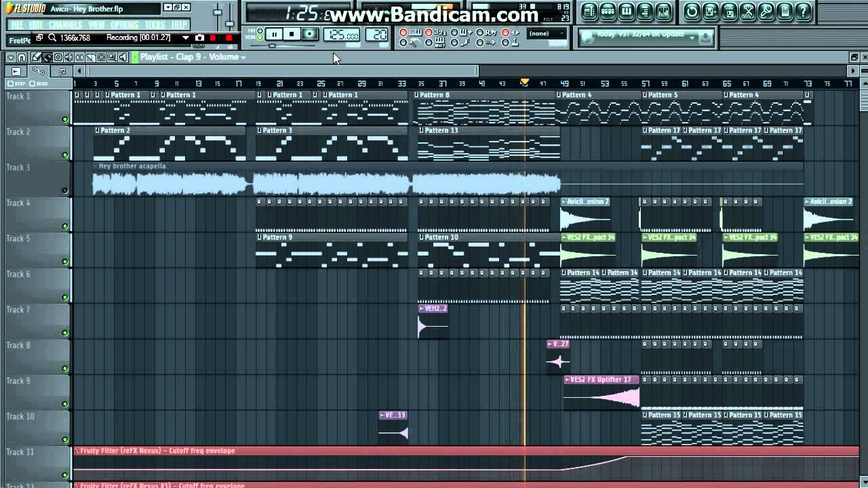Open the undo history icon

[691, 12]
